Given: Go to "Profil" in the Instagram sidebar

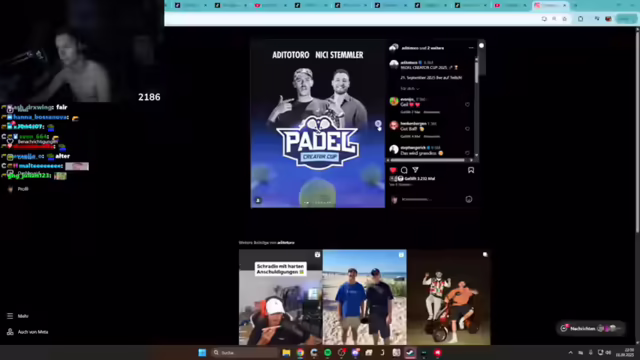Looking at the screenshot, I should pos(18,189).
